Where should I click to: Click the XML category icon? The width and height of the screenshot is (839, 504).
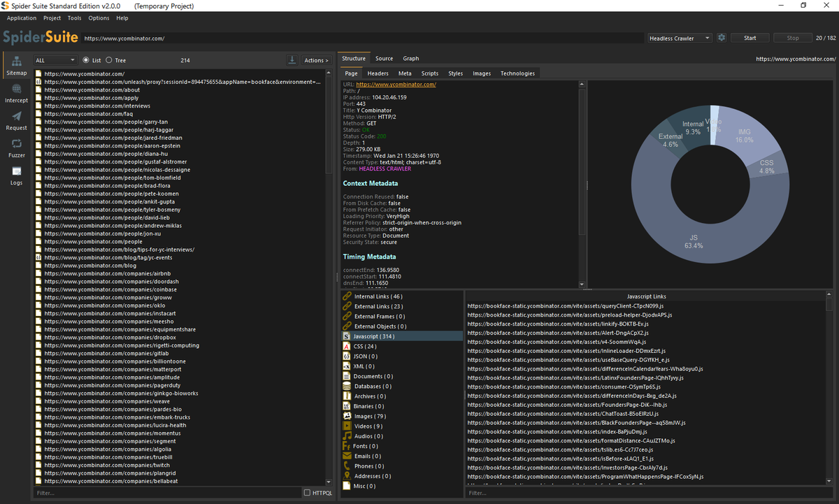347,366
